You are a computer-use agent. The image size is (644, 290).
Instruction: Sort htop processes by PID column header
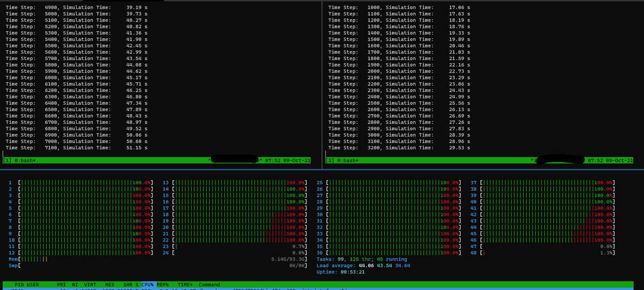click(x=19, y=285)
